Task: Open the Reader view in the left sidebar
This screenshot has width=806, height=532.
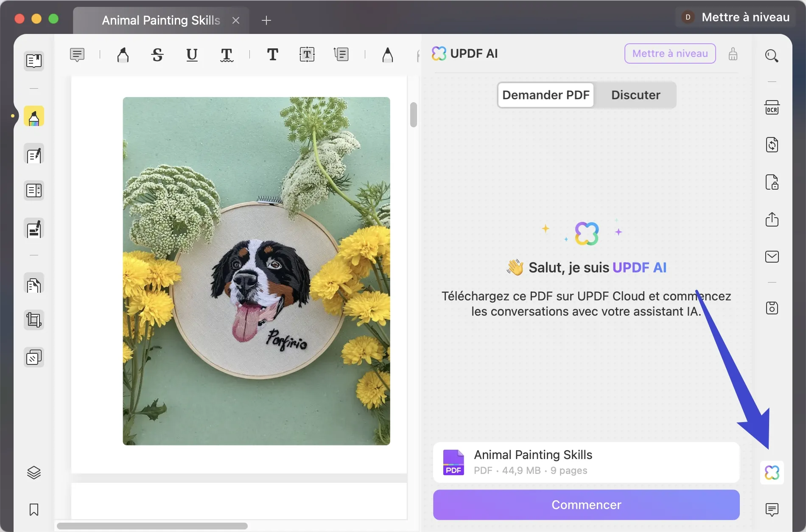Action: [x=34, y=61]
